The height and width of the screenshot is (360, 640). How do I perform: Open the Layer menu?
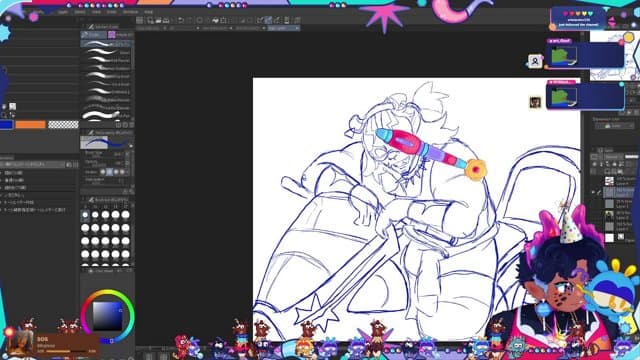coord(62,12)
